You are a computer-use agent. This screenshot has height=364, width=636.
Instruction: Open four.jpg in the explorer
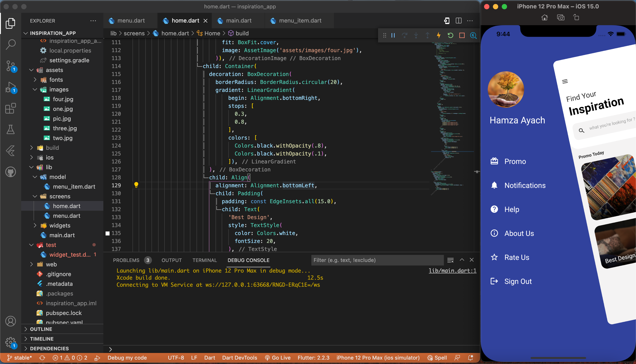(x=63, y=99)
